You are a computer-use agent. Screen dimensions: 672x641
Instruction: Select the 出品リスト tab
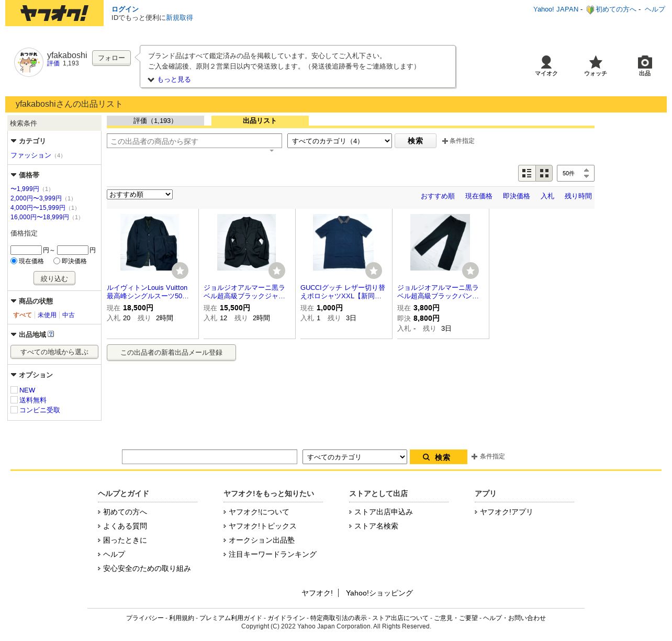(260, 121)
